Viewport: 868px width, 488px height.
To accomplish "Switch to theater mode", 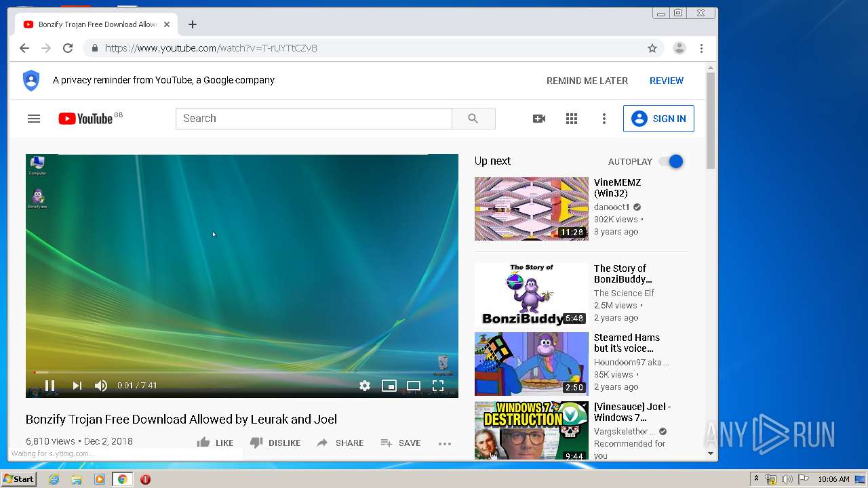I will tap(414, 386).
